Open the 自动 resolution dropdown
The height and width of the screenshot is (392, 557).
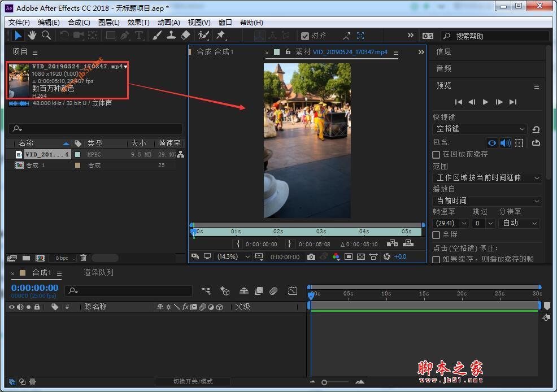click(x=519, y=223)
